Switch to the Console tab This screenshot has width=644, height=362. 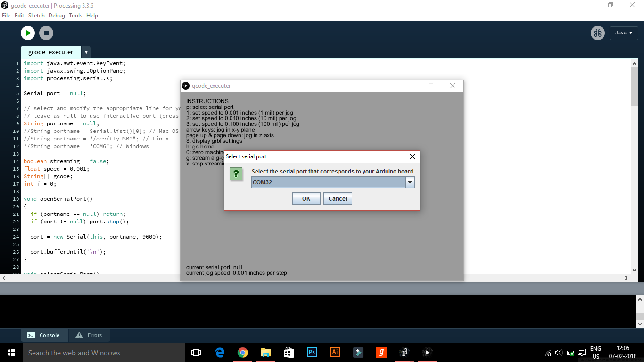(44, 335)
